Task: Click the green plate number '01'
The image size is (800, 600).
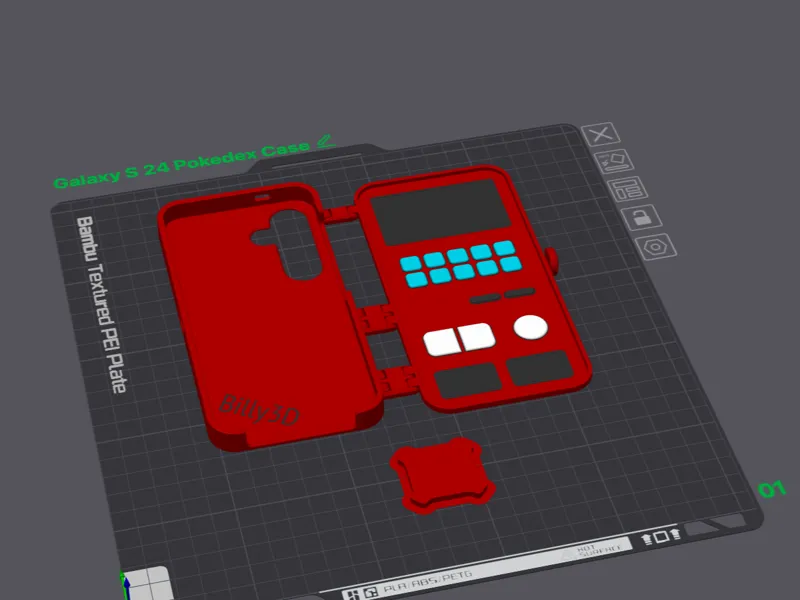Action: (772, 489)
